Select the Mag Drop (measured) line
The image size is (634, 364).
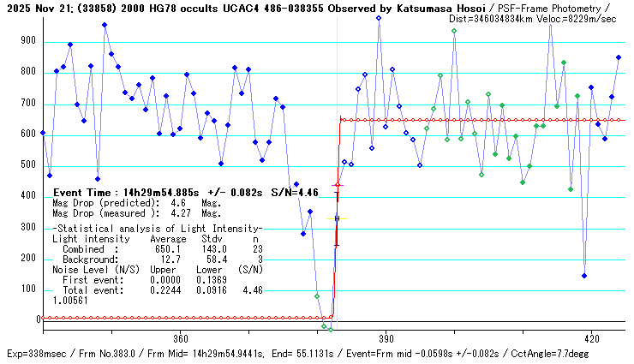pyautogui.click(x=136, y=214)
